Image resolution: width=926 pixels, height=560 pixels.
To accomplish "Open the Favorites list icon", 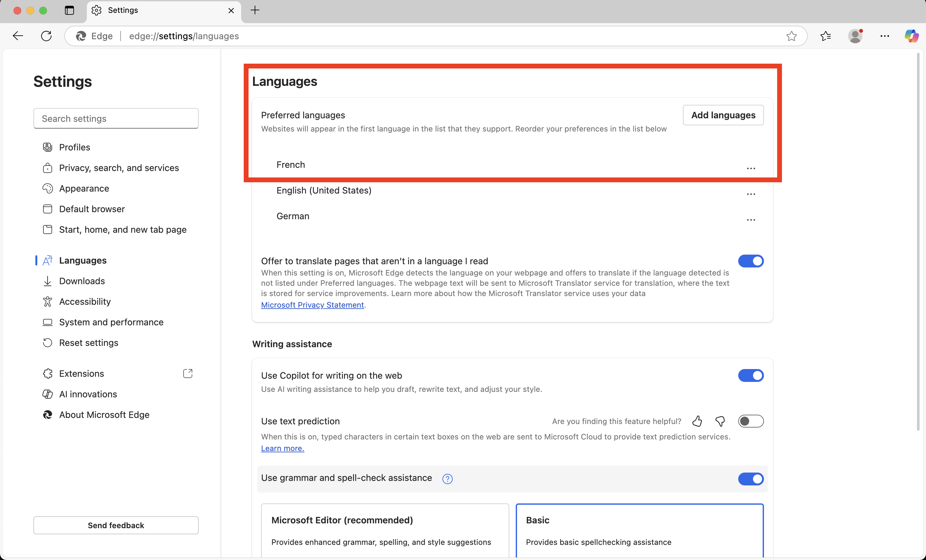I will (x=826, y=36).
